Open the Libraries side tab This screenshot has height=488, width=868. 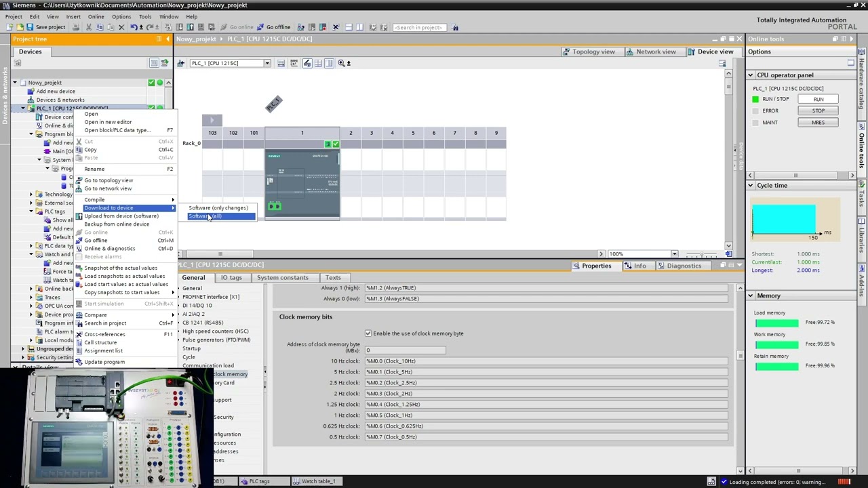(862, 239)
